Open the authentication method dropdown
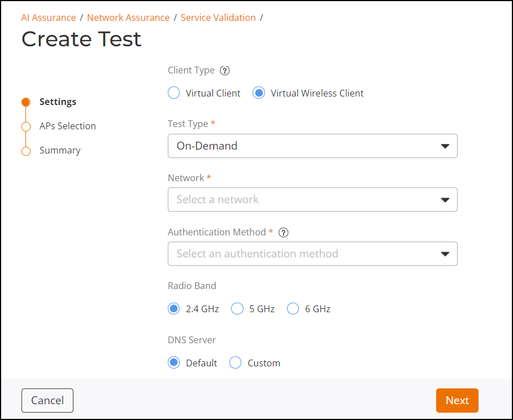Image resolution: width=513 pixels, height=420 pixels. tap(312, 254)
